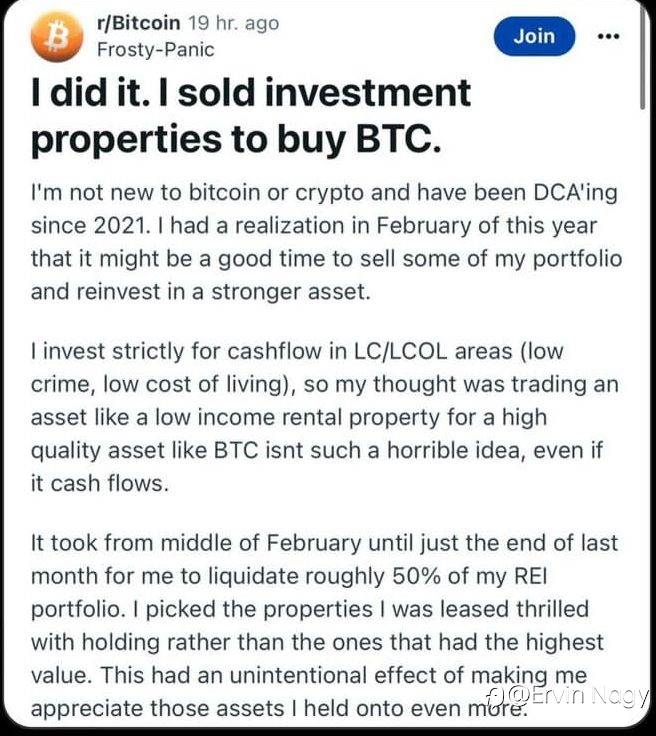The height and width of the screenshot is (736, 656).
Task: Click the vertical scrollbar on the right edge
Action: (641, 60)
